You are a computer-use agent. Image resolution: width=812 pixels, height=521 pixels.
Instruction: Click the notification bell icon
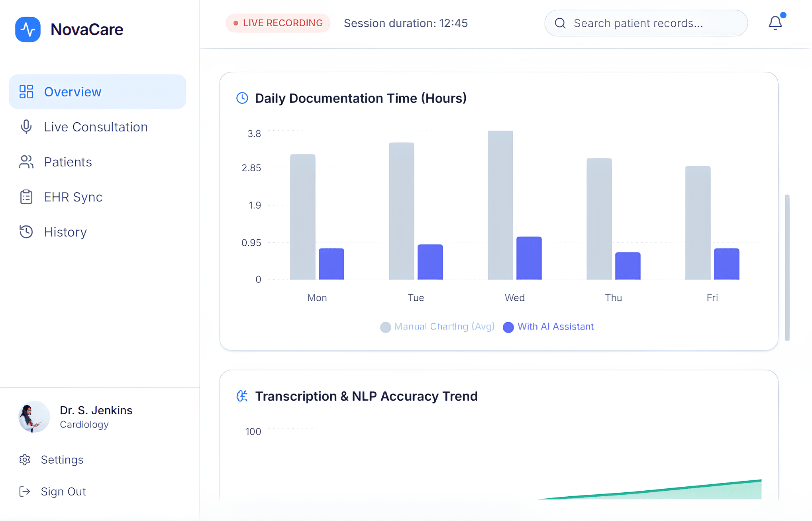tap(775, 23)
